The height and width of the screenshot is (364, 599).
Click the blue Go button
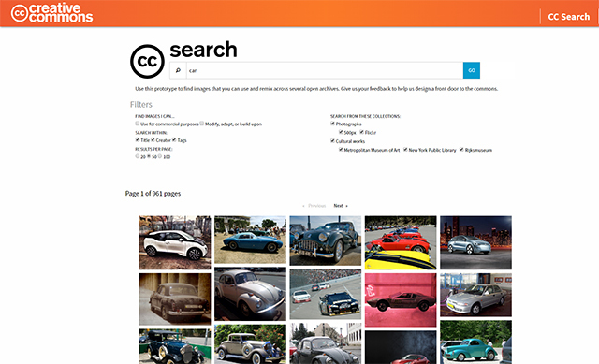[x=472, y=70]
